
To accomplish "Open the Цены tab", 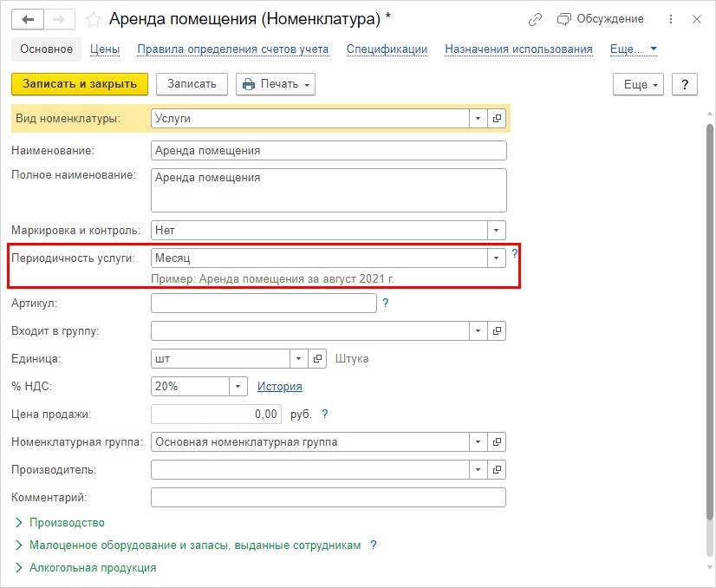I will (105, 49).
